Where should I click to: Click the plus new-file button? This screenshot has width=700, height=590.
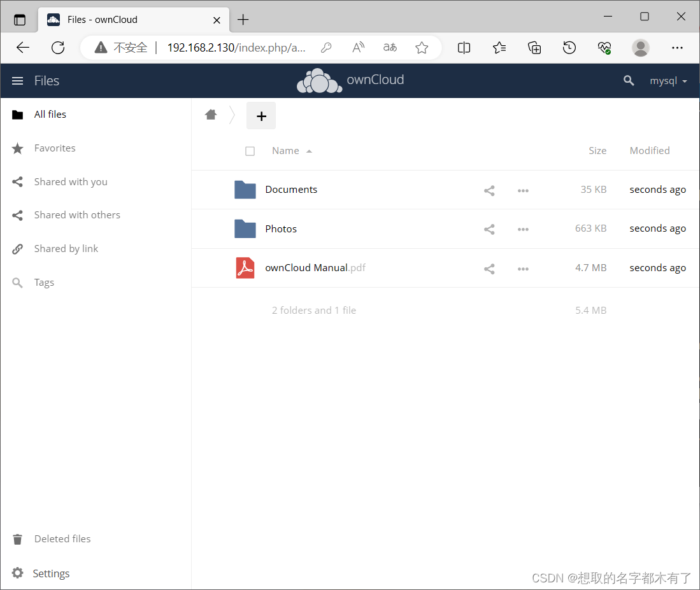261,116
